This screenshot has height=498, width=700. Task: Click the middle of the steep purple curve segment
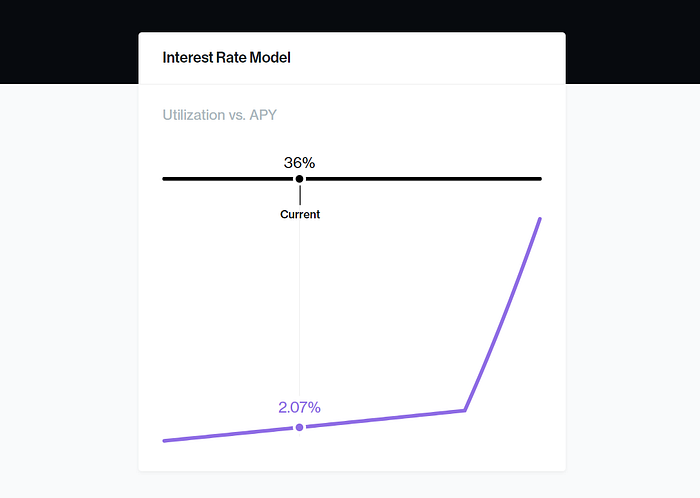click(502, 314)
